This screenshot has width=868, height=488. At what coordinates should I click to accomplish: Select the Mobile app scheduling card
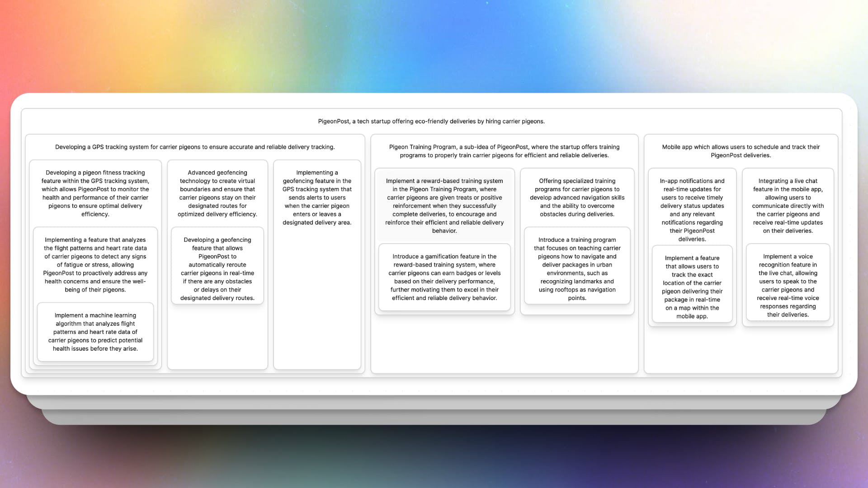(741, 151)
